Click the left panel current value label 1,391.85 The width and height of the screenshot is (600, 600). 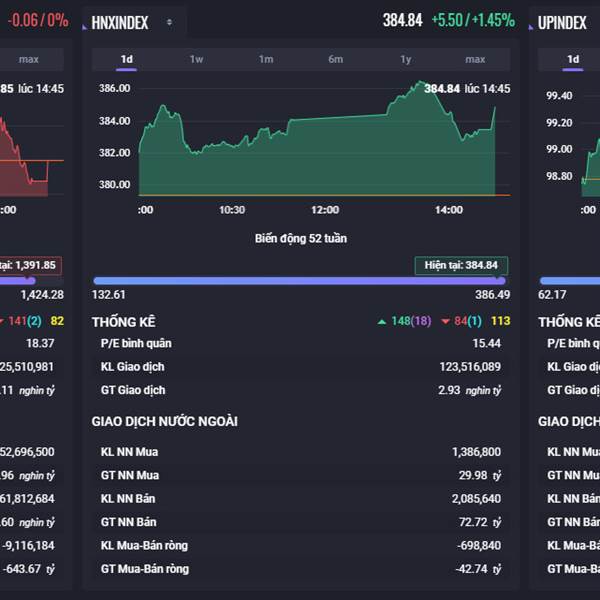[x=30, y=265]
